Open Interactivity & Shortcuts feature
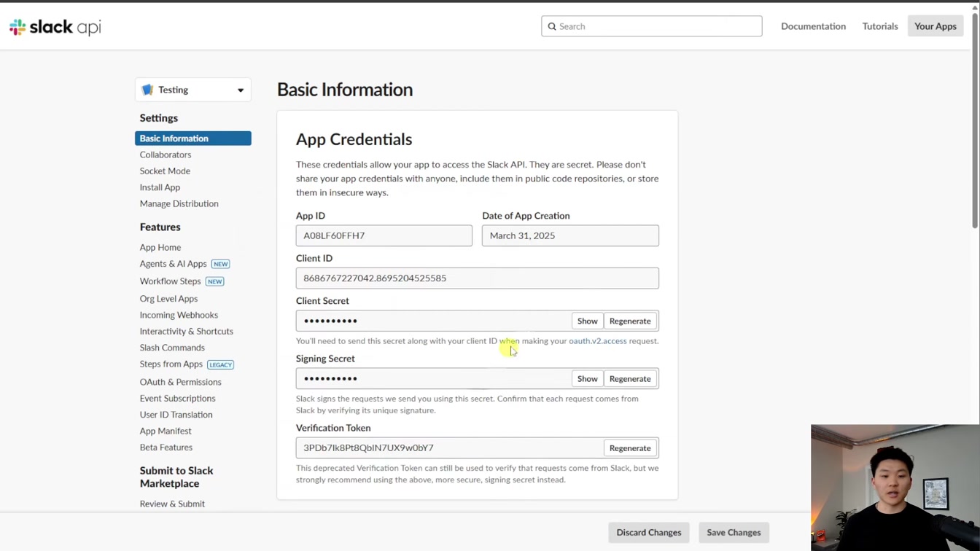980x551 pixels. 187,331
